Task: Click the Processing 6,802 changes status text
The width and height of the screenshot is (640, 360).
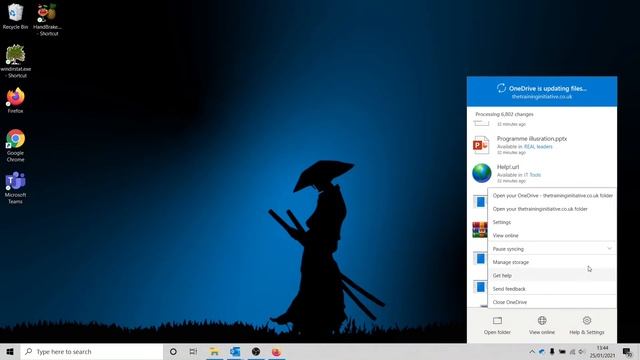Action: tap(504, 114)
